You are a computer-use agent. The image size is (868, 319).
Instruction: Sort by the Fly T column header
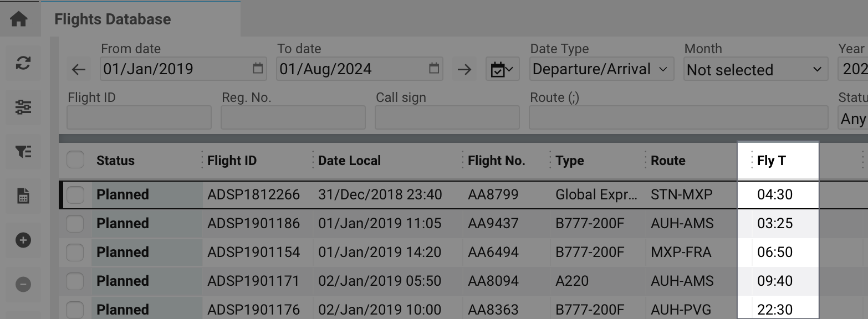tap(772, 161)
